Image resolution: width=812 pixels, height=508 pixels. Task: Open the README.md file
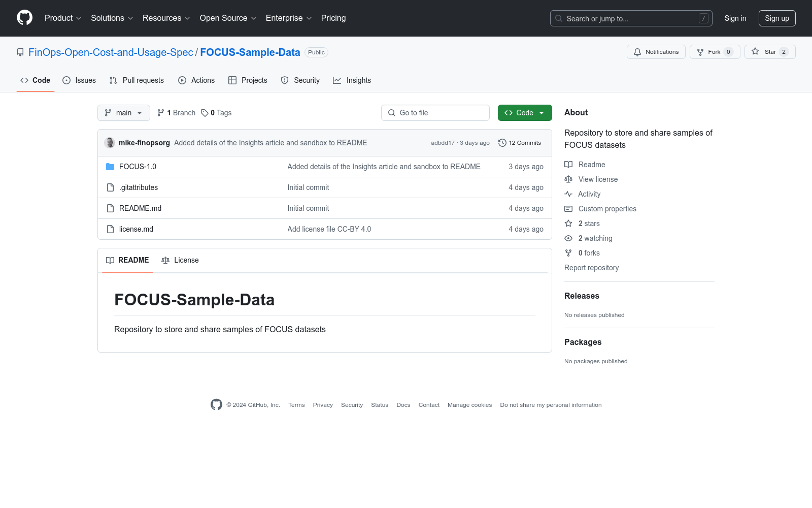[140, 208]
